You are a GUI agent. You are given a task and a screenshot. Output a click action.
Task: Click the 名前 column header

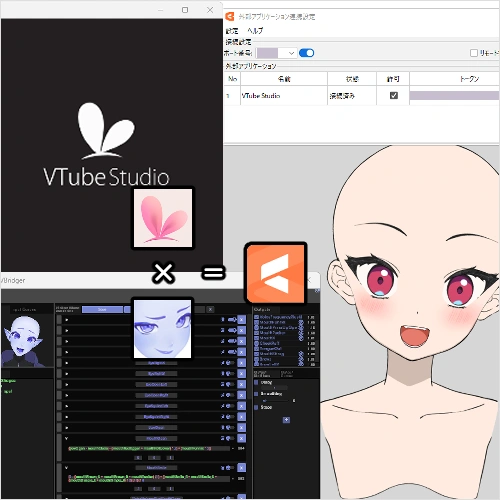284,79
